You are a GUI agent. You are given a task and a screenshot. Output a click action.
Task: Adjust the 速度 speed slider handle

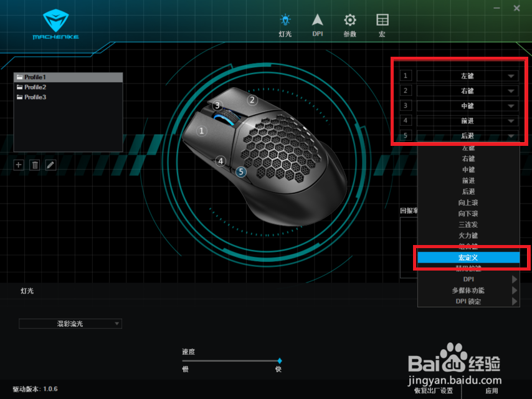point(280,360)
